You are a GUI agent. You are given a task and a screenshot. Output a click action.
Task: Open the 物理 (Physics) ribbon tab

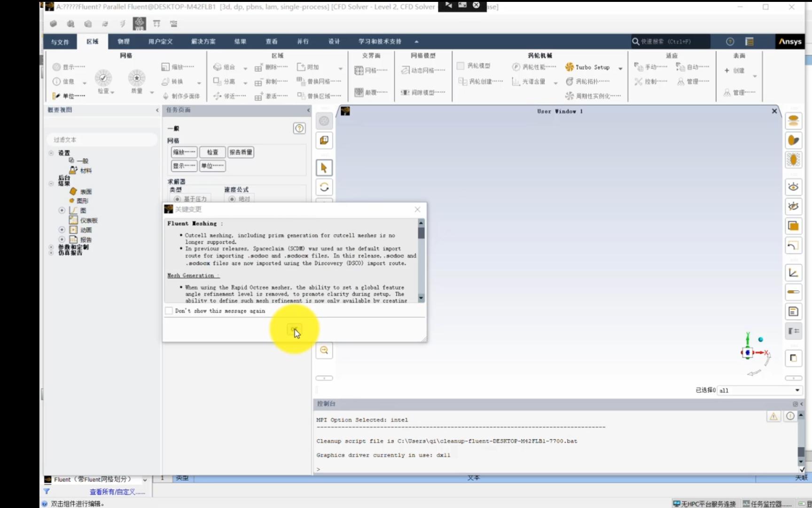[124, 41]
